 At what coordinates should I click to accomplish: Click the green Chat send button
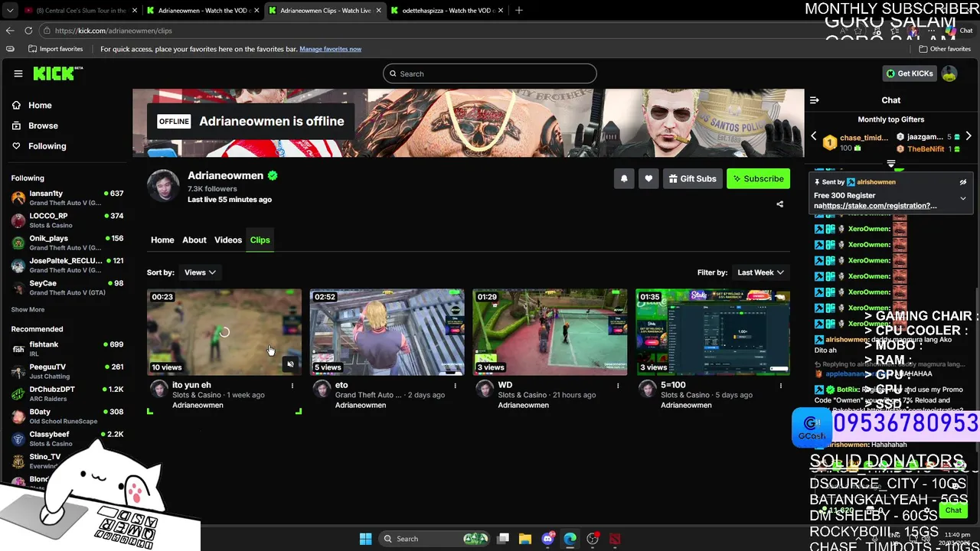[x=953, y=510]
